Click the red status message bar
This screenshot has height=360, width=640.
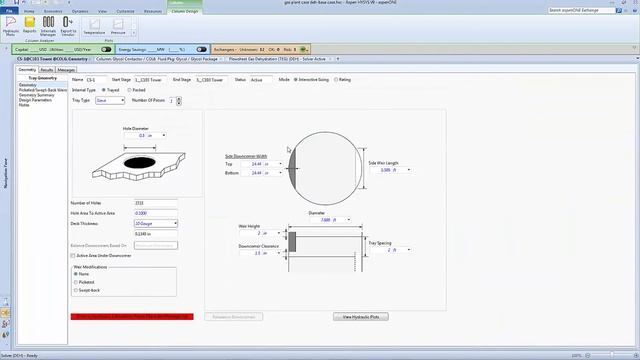[132, 317]
